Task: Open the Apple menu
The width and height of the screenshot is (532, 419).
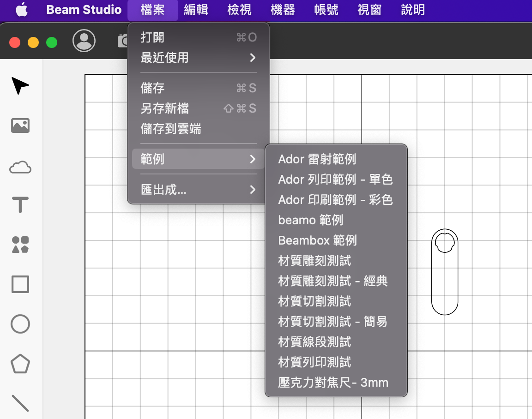Action: [22, 10]
